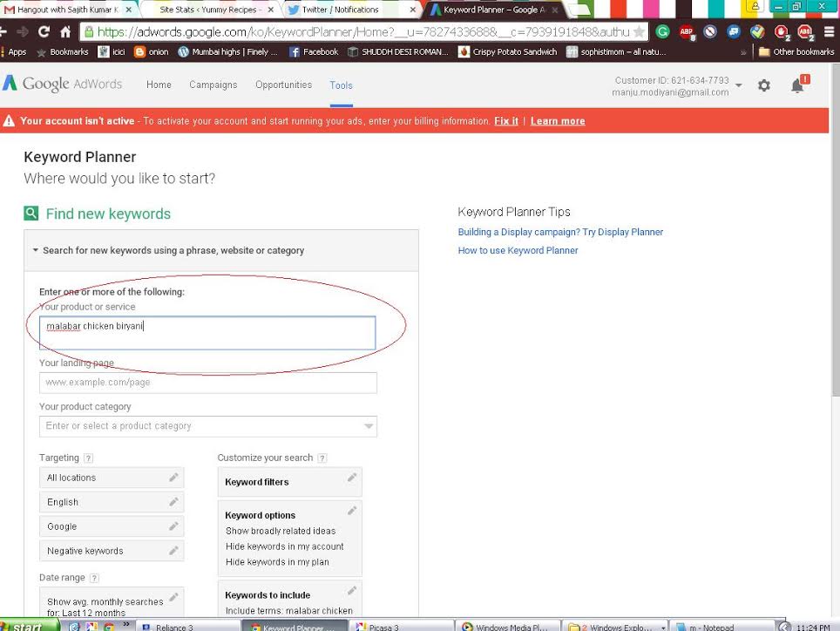
Task: Open the Home menu in AdWords
Action: [x=159, y=85]
